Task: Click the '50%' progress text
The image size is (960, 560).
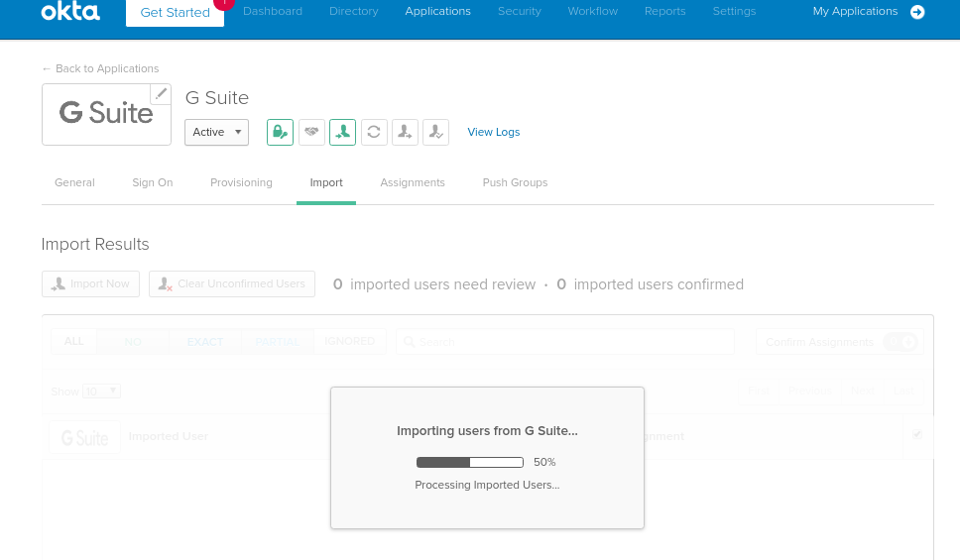Action: 544,462
